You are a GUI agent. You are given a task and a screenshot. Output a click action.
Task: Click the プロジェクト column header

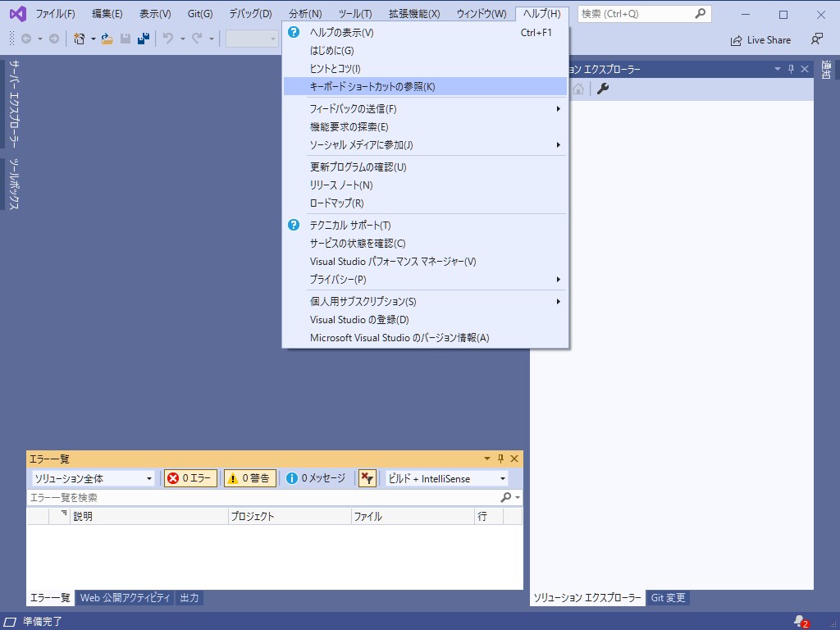coord(290,517)
